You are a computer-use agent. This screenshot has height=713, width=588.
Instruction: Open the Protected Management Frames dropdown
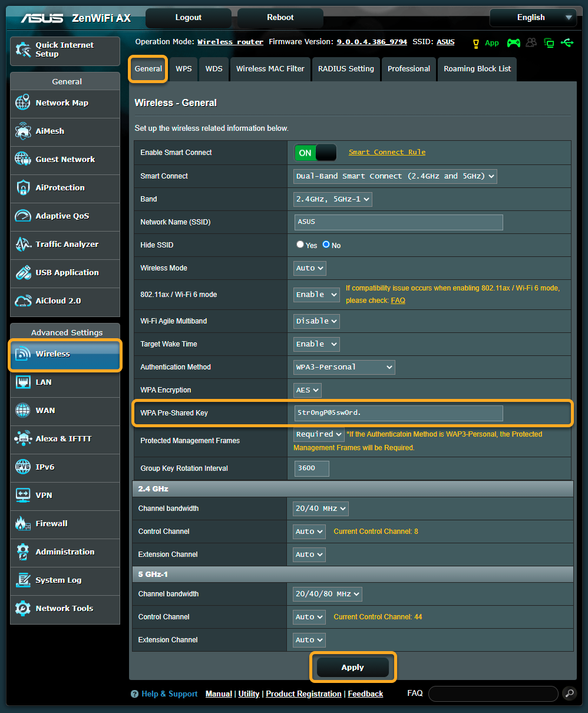[x=319, y=434]
